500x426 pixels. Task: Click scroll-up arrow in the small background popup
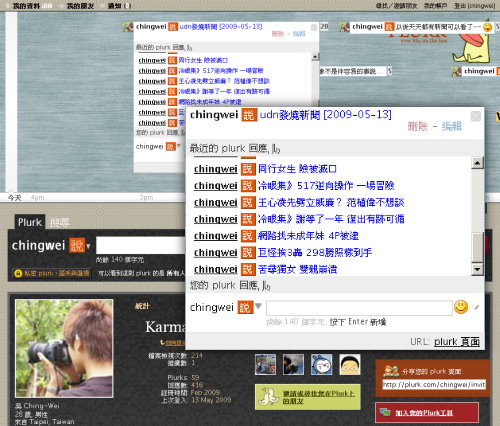tap(315, 57)
